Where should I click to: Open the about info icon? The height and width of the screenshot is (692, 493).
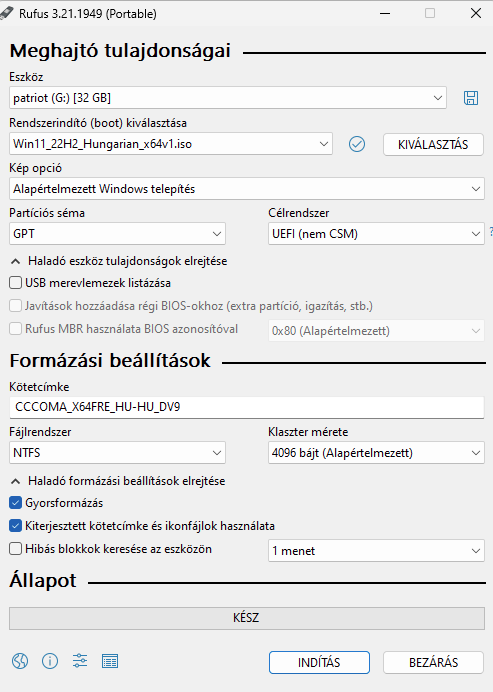[50, 661]
